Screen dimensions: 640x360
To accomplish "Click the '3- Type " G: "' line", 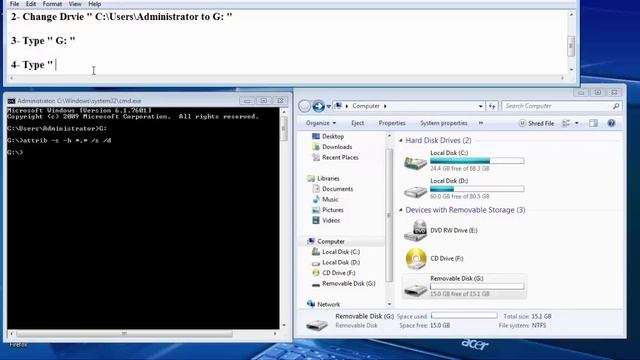I will point(43,41).
